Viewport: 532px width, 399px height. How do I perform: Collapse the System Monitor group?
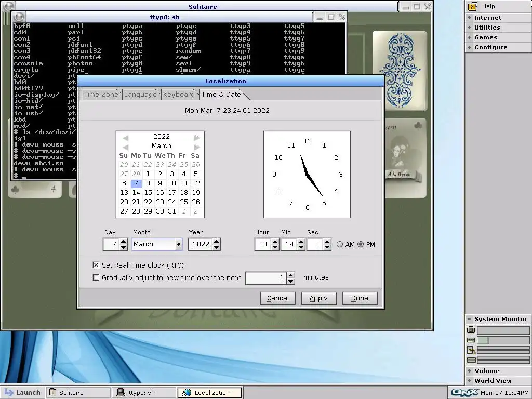pos(498,319)
